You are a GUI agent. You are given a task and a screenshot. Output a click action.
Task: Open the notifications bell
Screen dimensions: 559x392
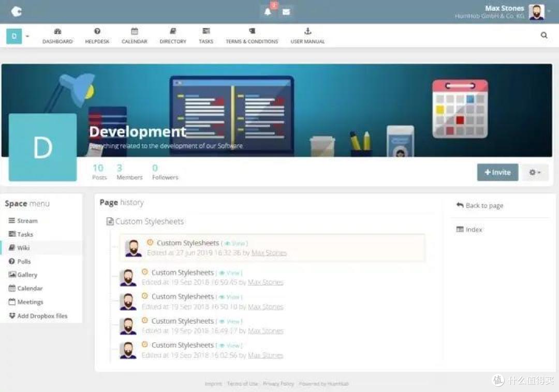click(x=268, y=12)
